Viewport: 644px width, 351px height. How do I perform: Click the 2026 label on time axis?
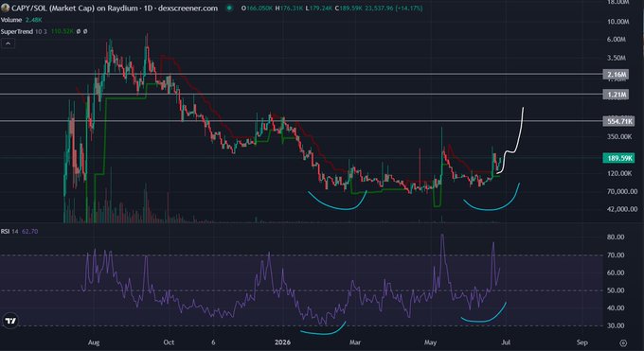click(x=282, y=342)
